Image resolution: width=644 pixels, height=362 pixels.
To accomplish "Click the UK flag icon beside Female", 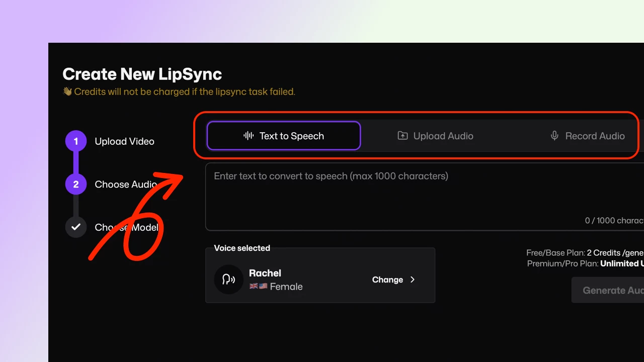I will click(x=254, y=286).
